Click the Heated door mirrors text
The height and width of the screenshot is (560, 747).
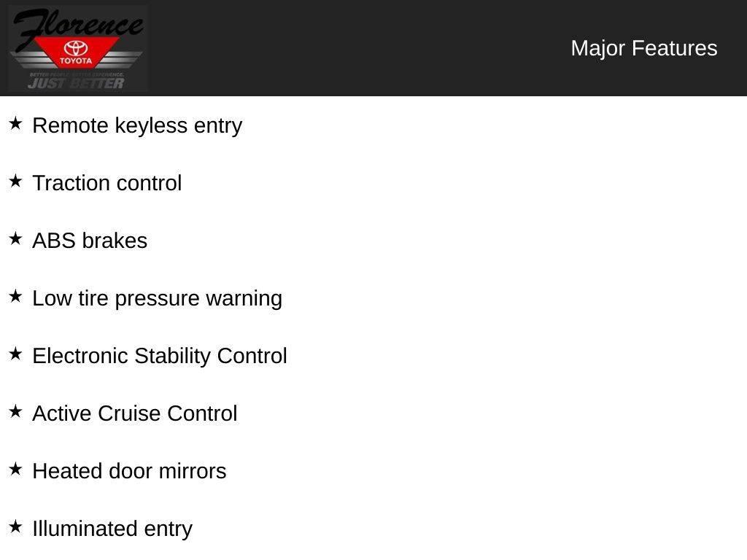[129, 471]
